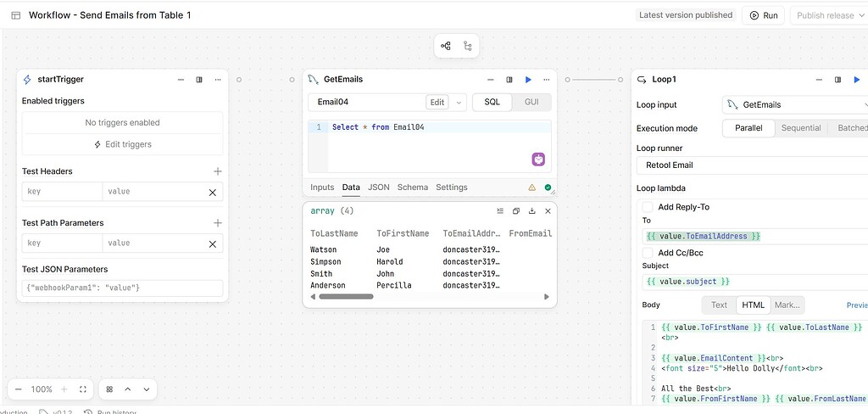868x414 pixels.
Task: Jump to next block with down chevron
Action: [146, 389]
